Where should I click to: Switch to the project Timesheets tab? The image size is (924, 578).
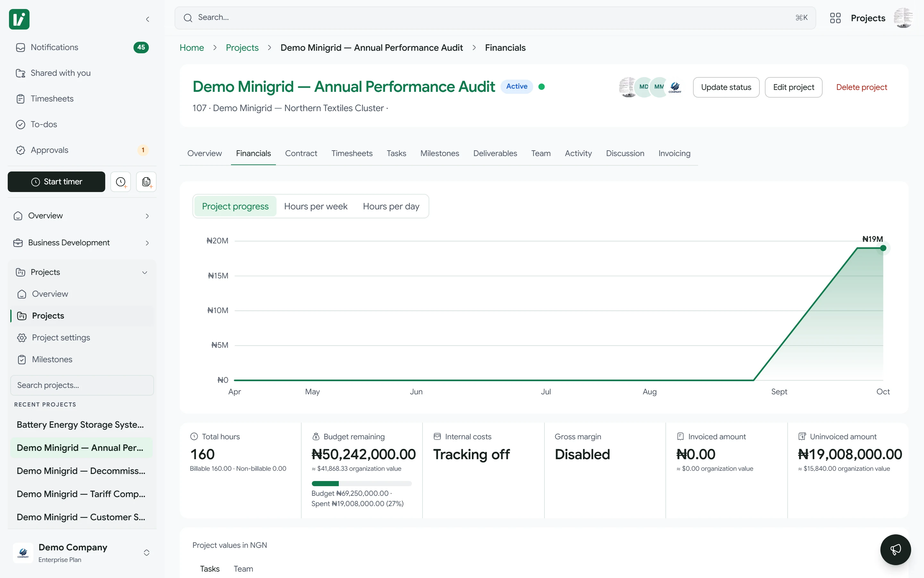point(352,153)
